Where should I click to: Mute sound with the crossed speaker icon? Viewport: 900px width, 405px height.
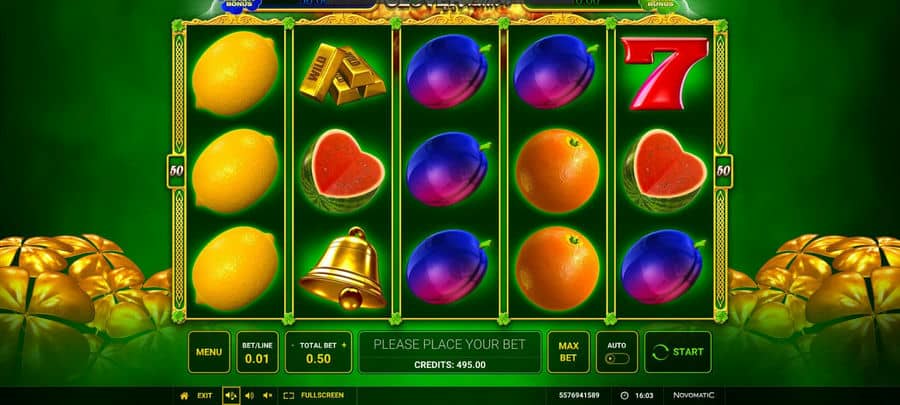point(267,395)
